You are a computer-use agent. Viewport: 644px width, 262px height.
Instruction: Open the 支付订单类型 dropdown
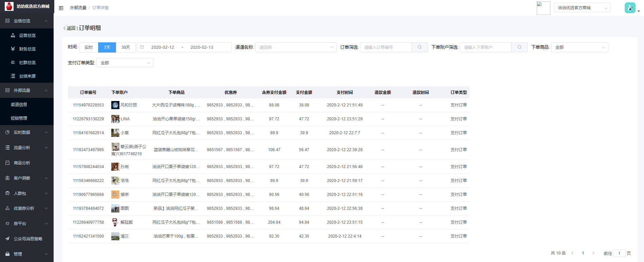pos(125,63)
